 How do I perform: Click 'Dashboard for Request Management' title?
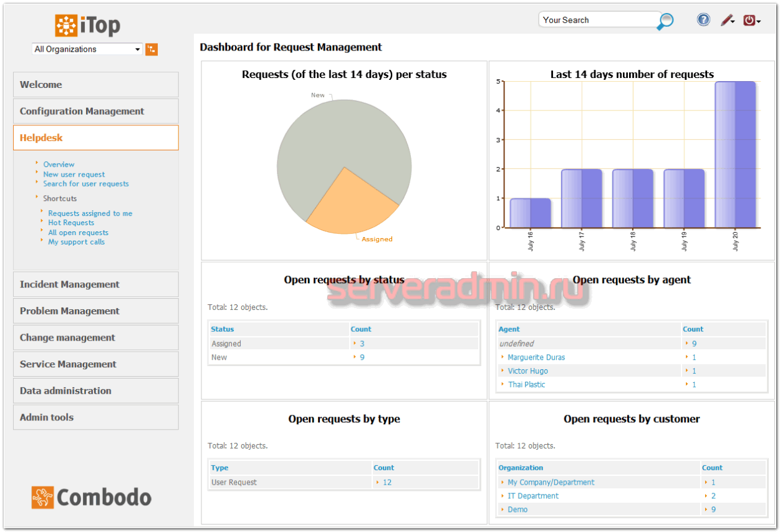pyautogui.click(x=291, y=47)
